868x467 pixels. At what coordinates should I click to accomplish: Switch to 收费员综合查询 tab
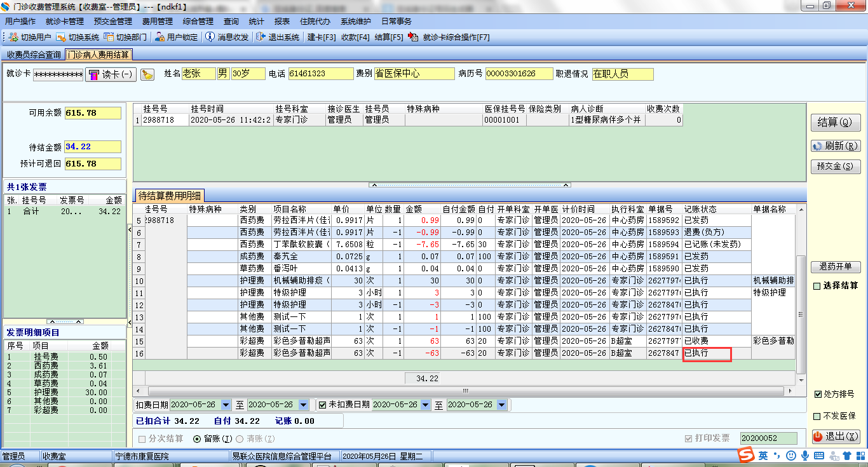(34, 55)
